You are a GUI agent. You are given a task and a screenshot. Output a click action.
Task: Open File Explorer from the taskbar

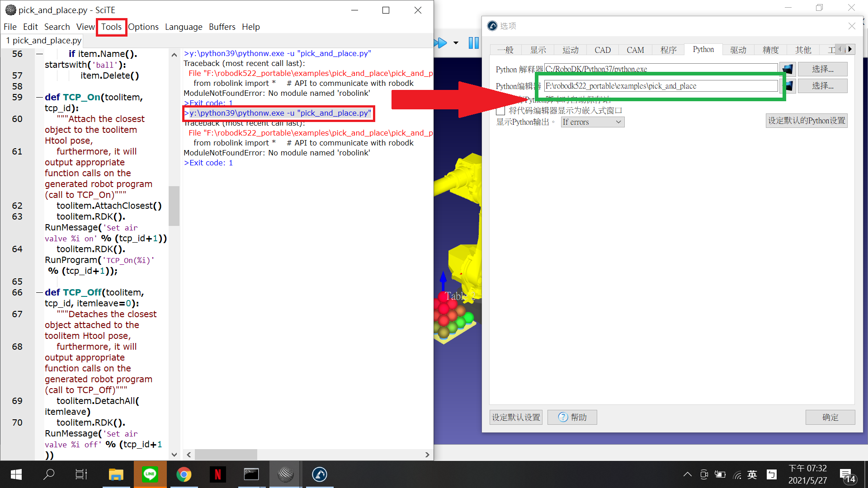click(116, 474)
